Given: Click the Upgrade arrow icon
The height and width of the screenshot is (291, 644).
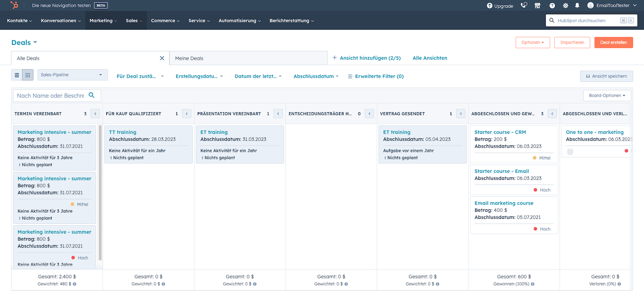Looking at the screenshot, I should (489, 6).
